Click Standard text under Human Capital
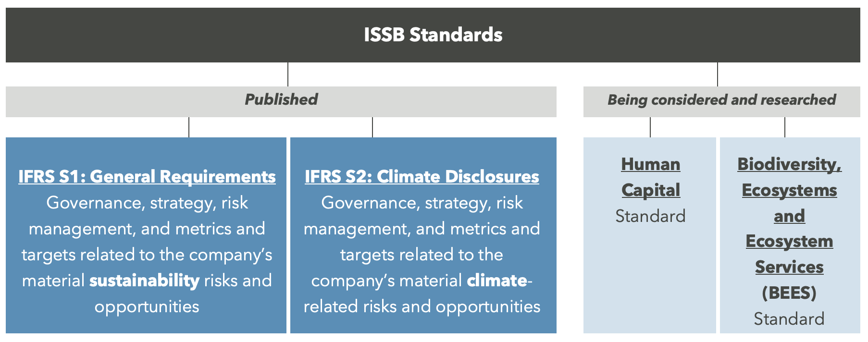This screenshot has height=342, width=868. pyautogui.click(x=651, y=216)
